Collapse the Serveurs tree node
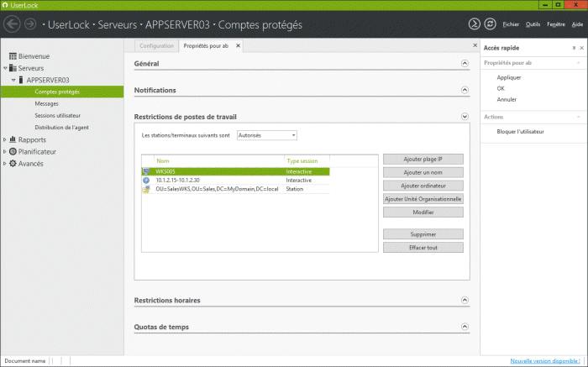This screenshot has height=367, width=588. [5, 68]
